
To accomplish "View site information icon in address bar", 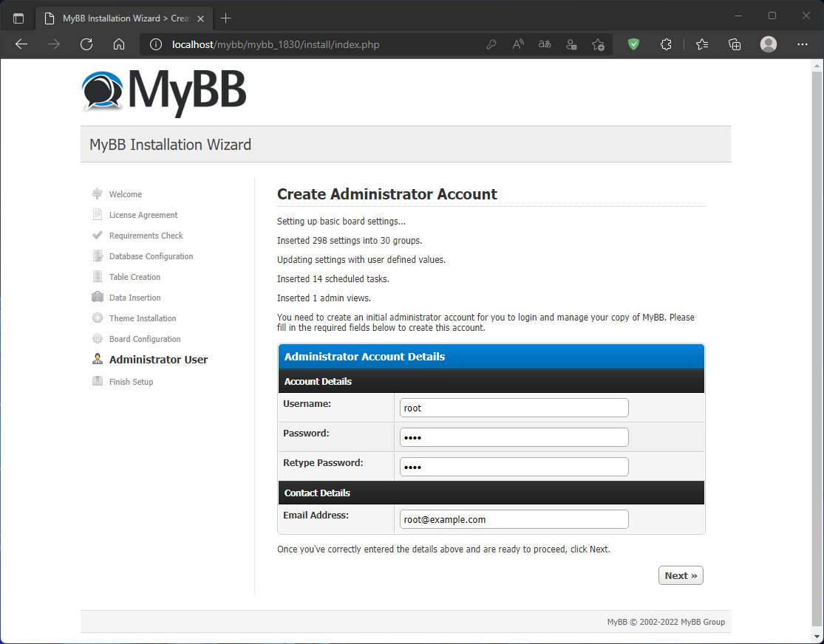I will [x=155, y=44].
